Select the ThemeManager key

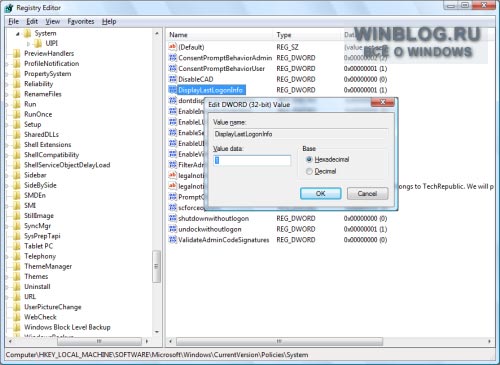pyautogui.click(x=48, y=266)
